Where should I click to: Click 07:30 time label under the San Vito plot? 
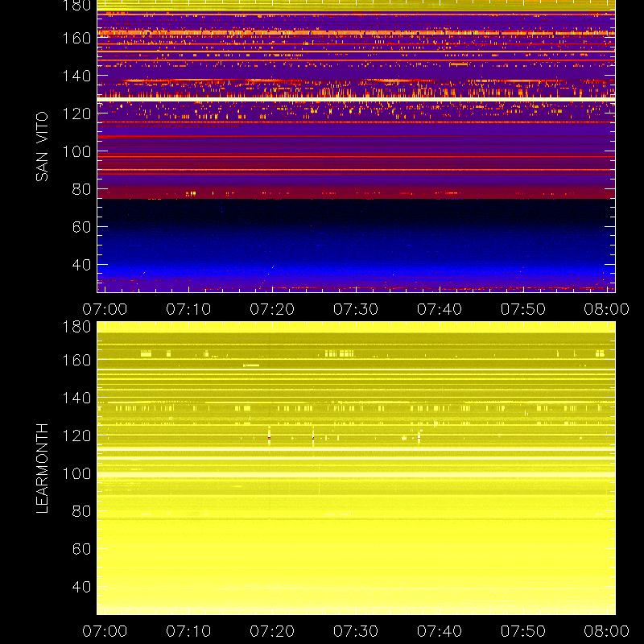[356, 309]
